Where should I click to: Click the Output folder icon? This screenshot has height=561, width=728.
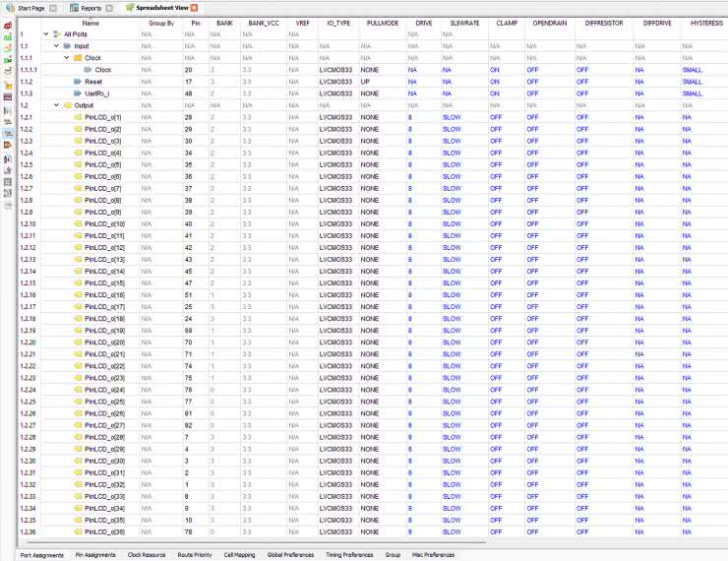pyautogui.click(x=67, y=105)
